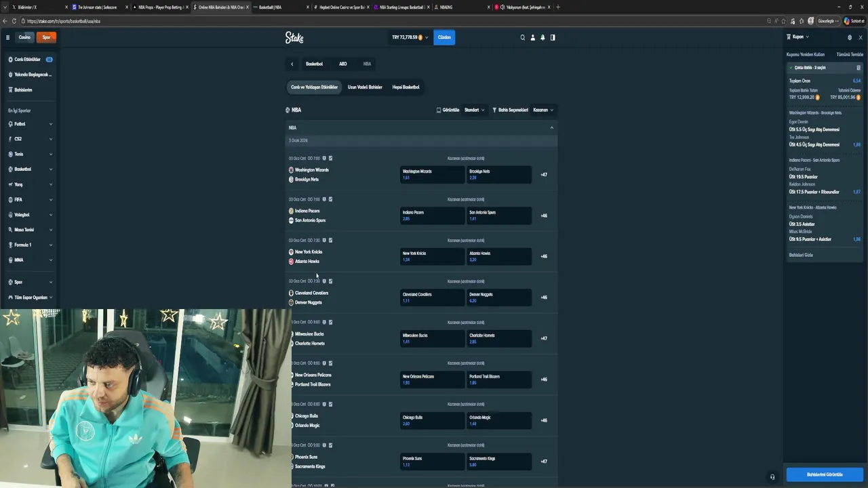Click the Stake logo
The image size is (868, 488).
pos(294,37)
